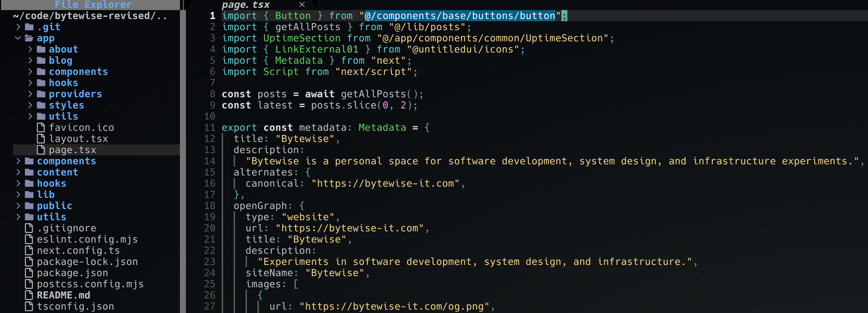The height and width of the screenshot is (313, 868).
Task: Select the styles folder in the tree
Action: [66, 105]
